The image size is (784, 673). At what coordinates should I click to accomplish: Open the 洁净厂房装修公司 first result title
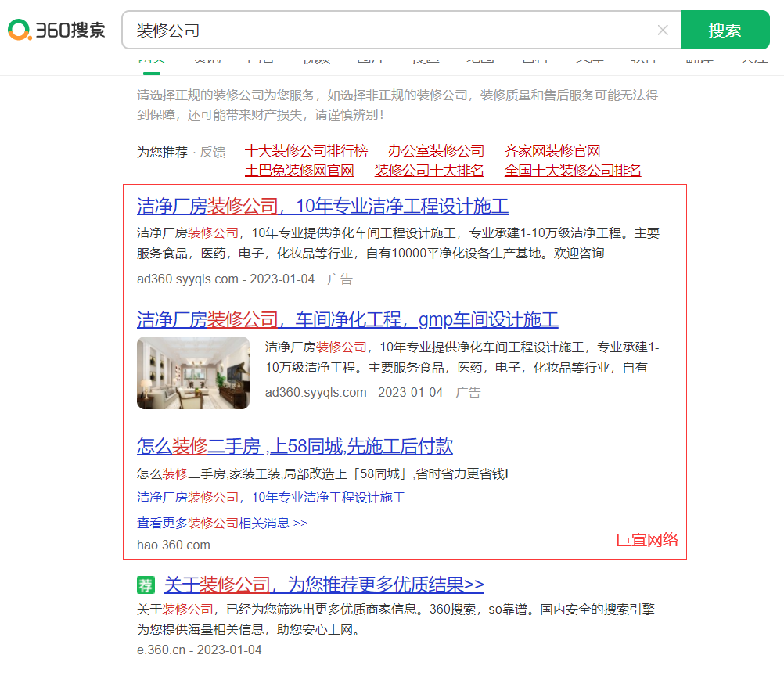point(325,207)
